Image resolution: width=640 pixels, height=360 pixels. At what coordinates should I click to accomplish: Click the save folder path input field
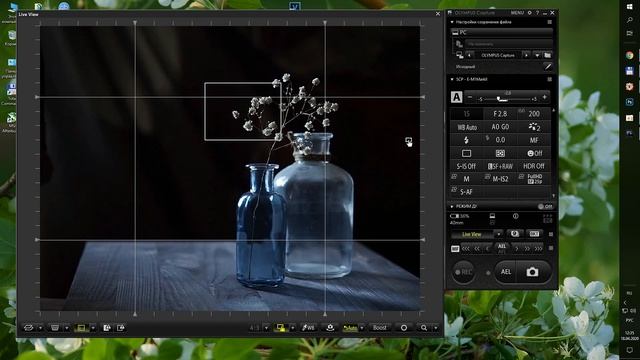click(509, 44)
